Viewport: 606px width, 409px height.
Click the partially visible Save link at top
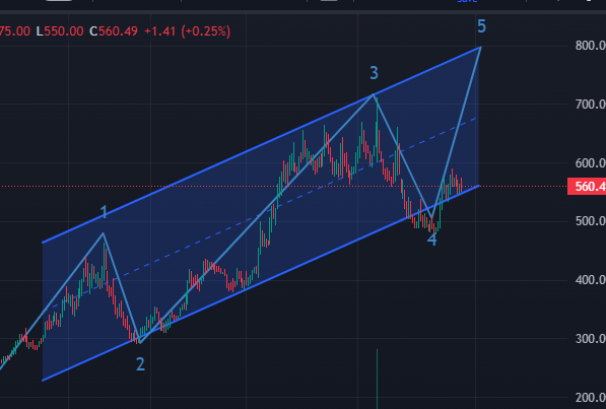467,1
